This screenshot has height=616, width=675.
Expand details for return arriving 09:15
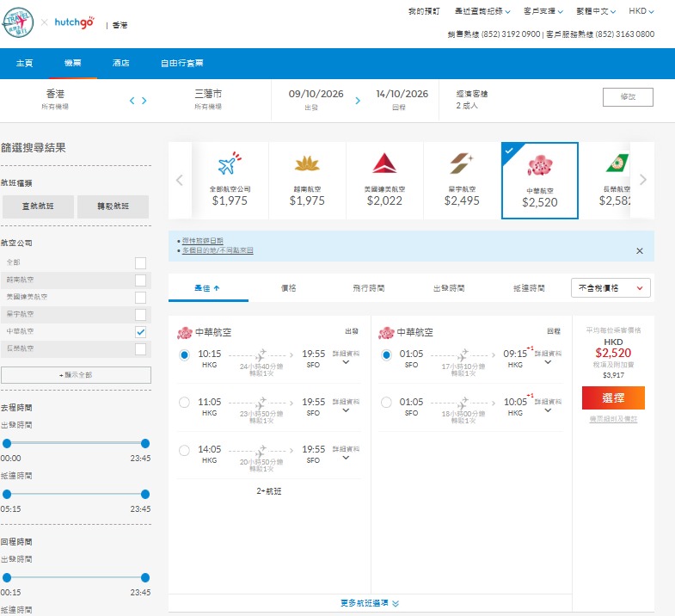(x=548, y=358)
